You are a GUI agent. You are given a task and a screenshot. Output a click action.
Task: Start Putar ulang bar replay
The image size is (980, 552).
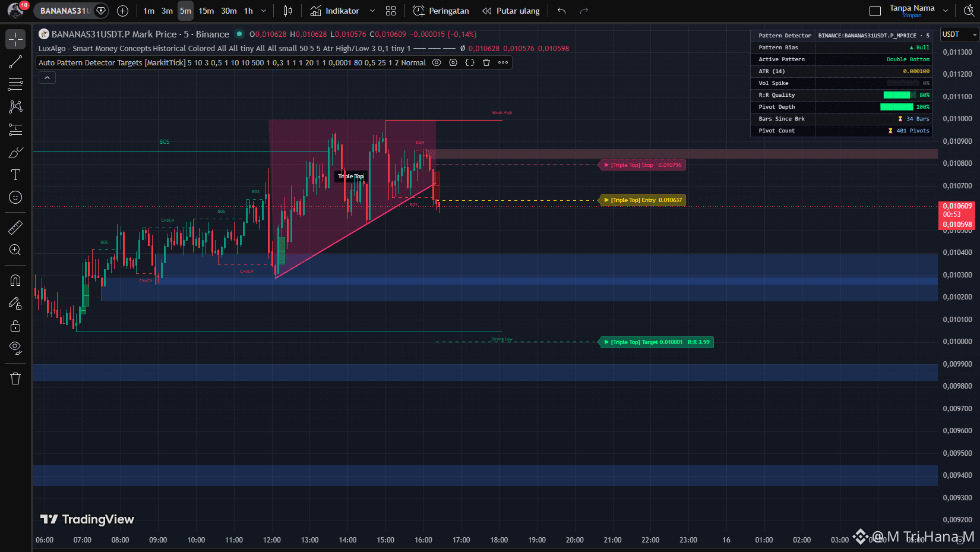(511, 11)
